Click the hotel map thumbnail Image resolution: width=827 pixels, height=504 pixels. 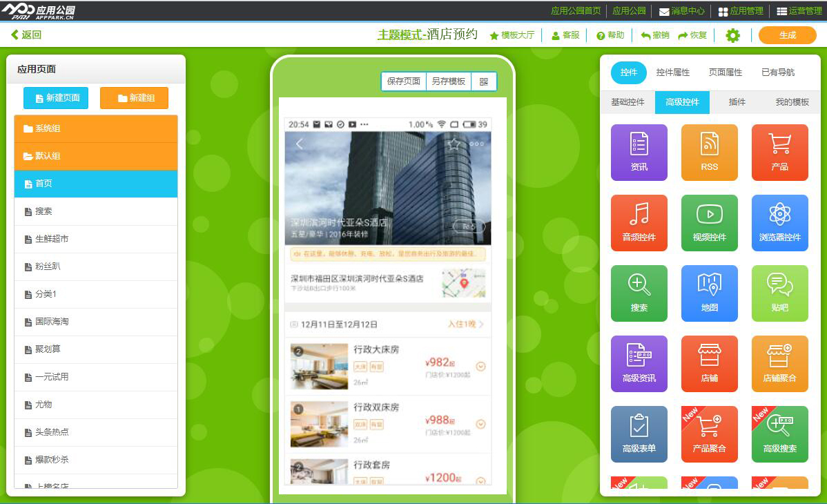click(463, 283)
